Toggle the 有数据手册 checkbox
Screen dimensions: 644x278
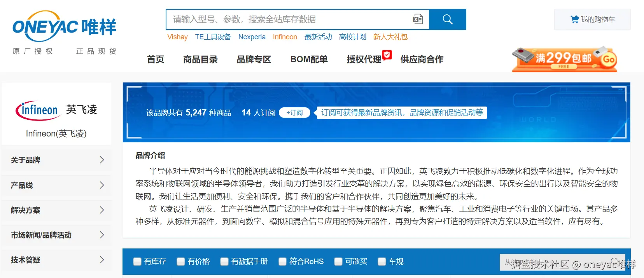click(x=224, y=262)
